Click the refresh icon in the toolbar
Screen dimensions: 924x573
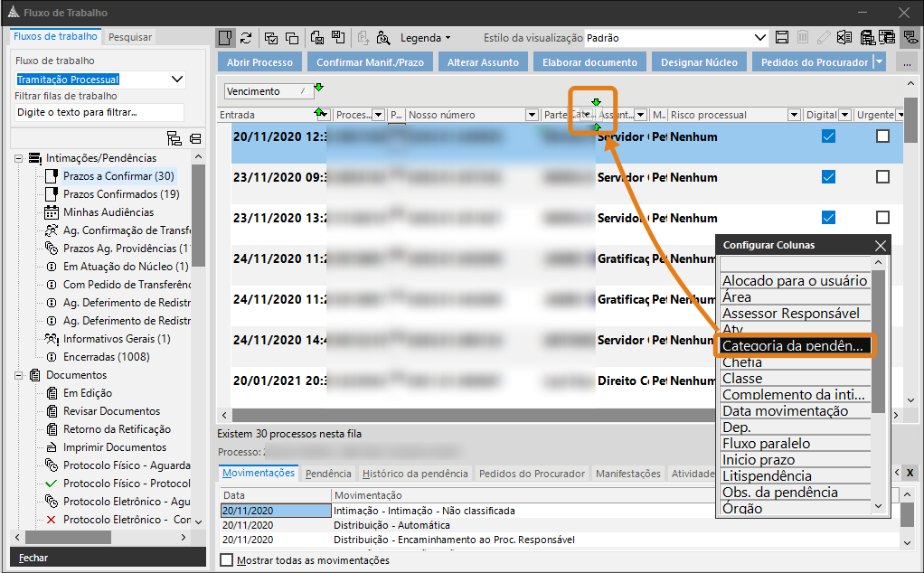246,38
